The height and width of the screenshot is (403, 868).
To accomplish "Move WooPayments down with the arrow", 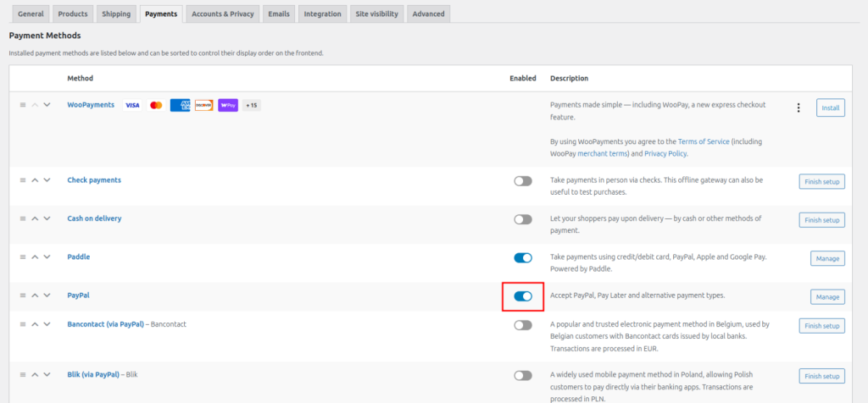I will tap(47, 104).
